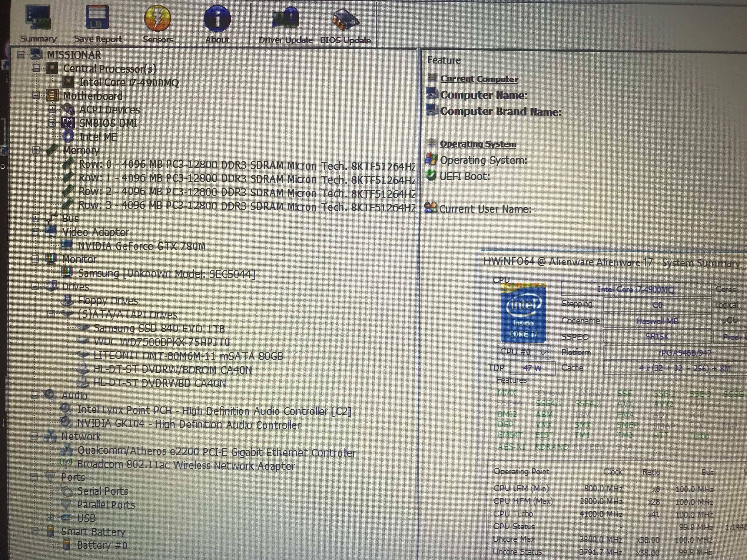Collapse the Motherboard node
Screen dimensions: 747x560
[x=36, y=96]
